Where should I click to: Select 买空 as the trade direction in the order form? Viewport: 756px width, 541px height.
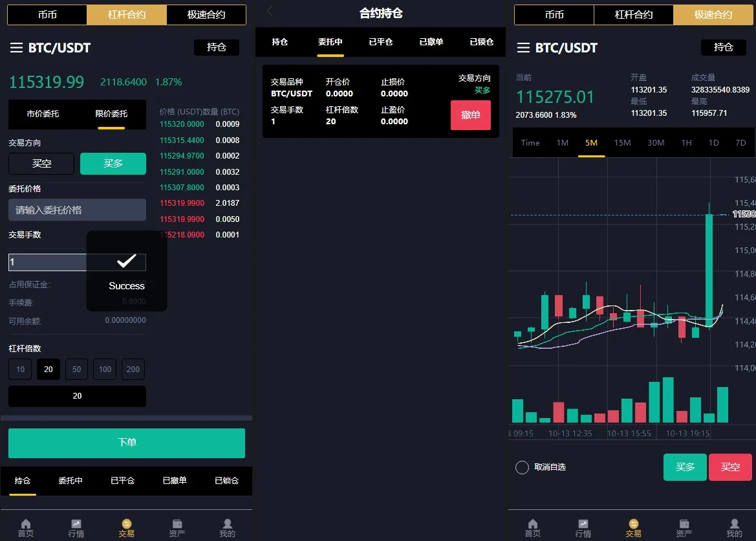[41, 164]
